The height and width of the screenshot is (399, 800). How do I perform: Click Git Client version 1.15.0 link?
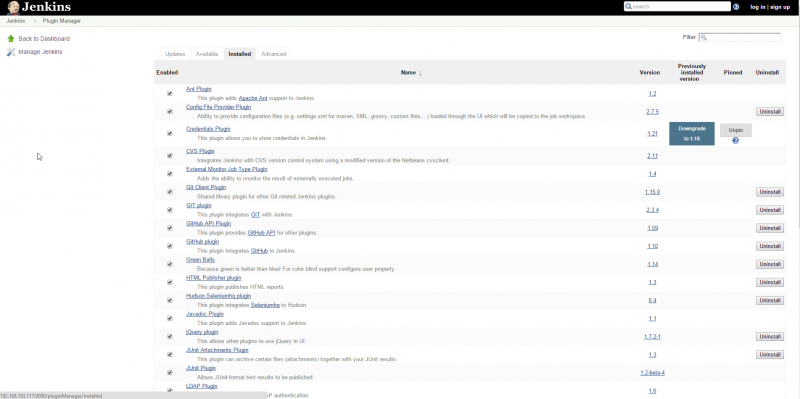coord(652,192)
